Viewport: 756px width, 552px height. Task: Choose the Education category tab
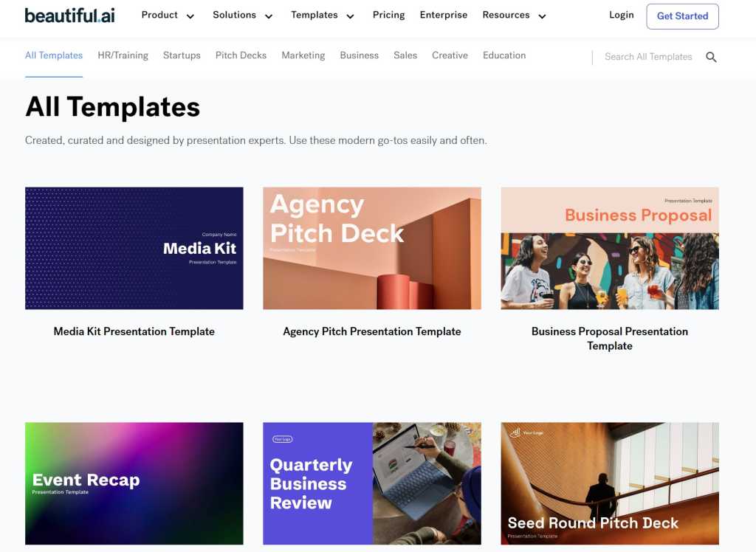coord(504,55)
